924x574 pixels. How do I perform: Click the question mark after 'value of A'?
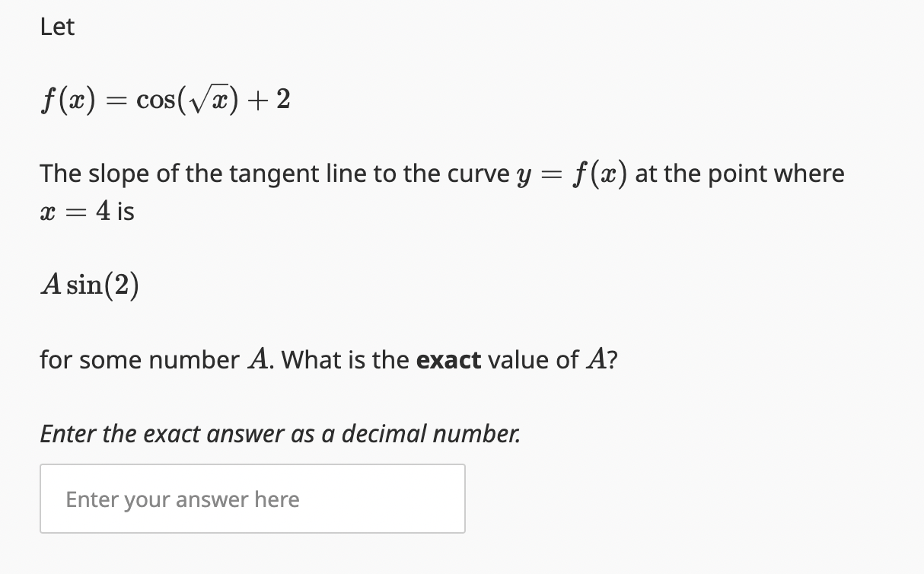pyautogui.click(x=613, y=359)
